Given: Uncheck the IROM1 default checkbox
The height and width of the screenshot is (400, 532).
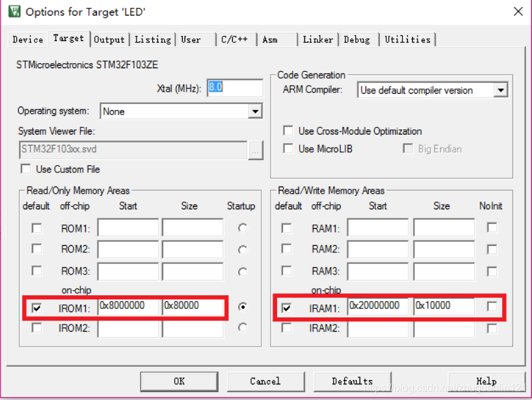Looking at the screenshot, I should [36, 308].
